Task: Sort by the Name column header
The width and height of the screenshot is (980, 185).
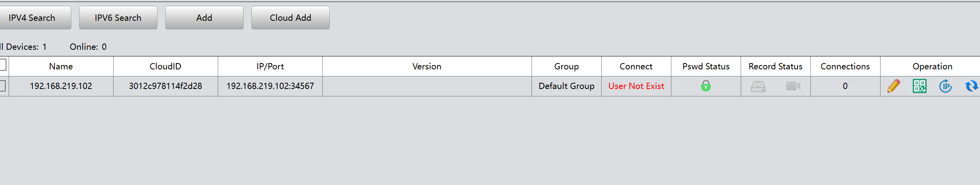Action: (61, 66)
